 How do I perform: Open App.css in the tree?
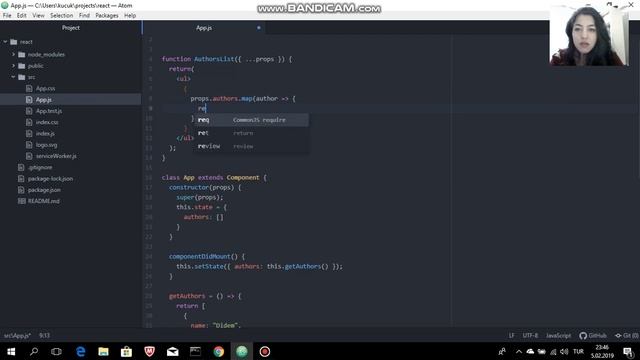click(x=45, y=88)
